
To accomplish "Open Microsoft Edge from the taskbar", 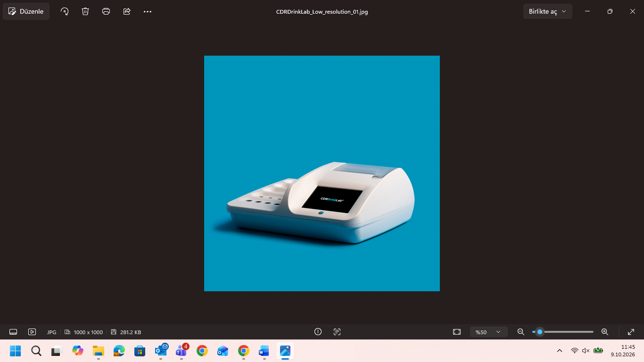I will coord(119,351).
